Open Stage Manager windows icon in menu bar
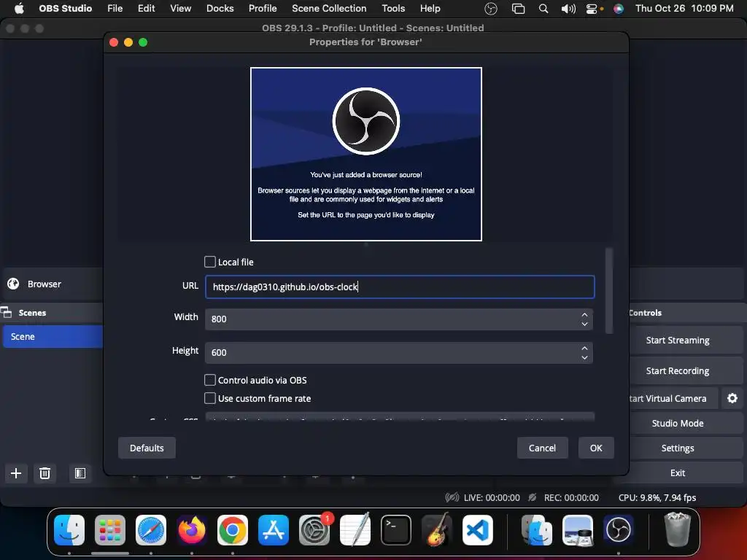 pos(518,8)
